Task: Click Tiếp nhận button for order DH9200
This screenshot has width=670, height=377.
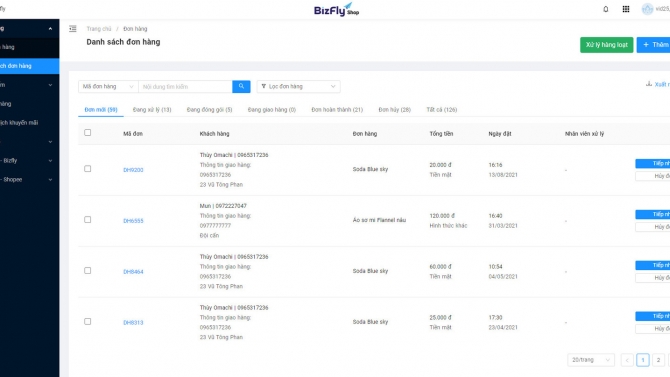Action: [x=653, y=163]
